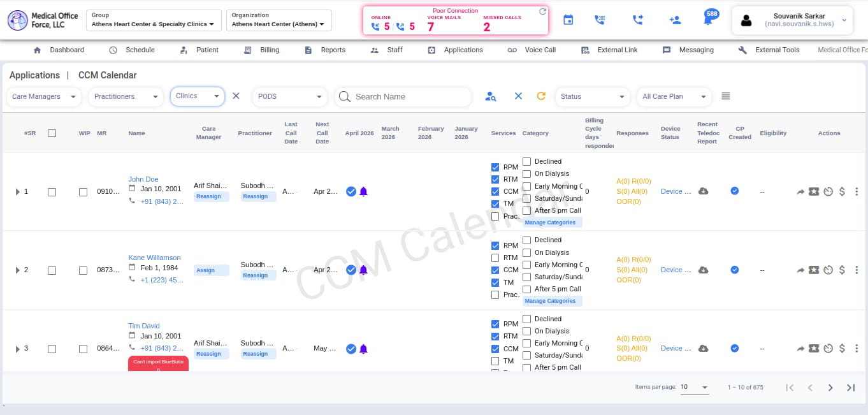
Task: Open the Reports menu
Action: click(x=325, y=50)
